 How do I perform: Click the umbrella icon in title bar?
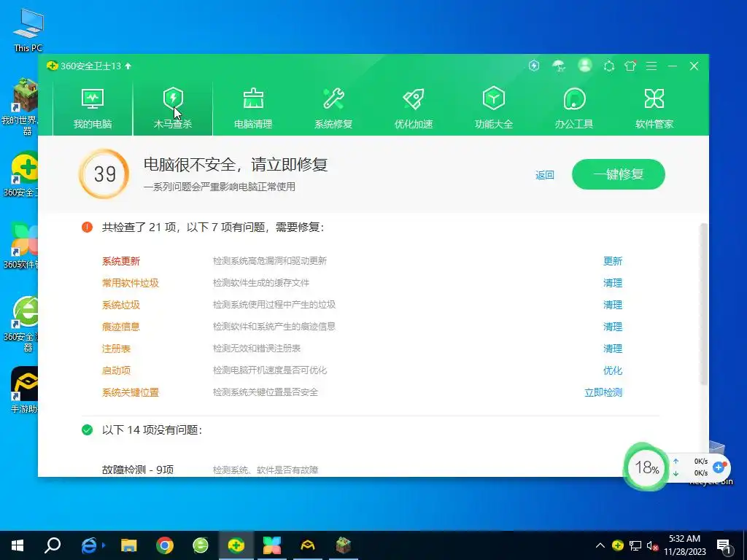[x=559, y=66]
